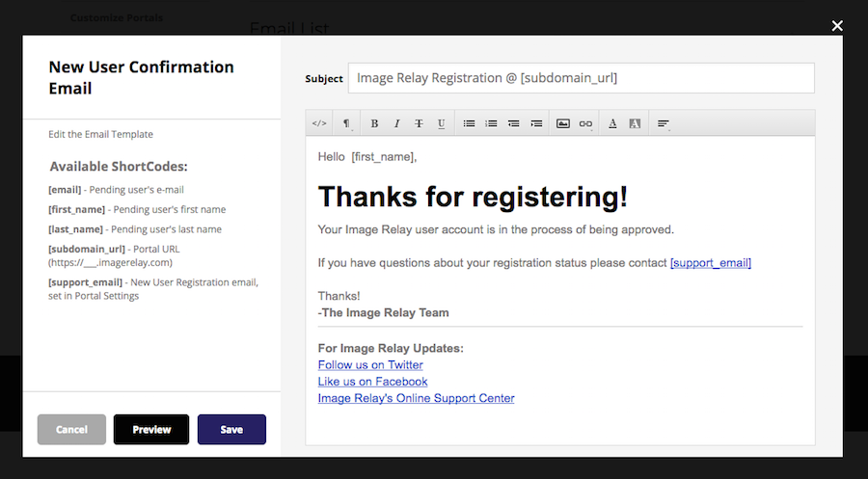The image size is (868, 479).
Task: Open Image Relay's Online Support Center link
Action: 416,398
